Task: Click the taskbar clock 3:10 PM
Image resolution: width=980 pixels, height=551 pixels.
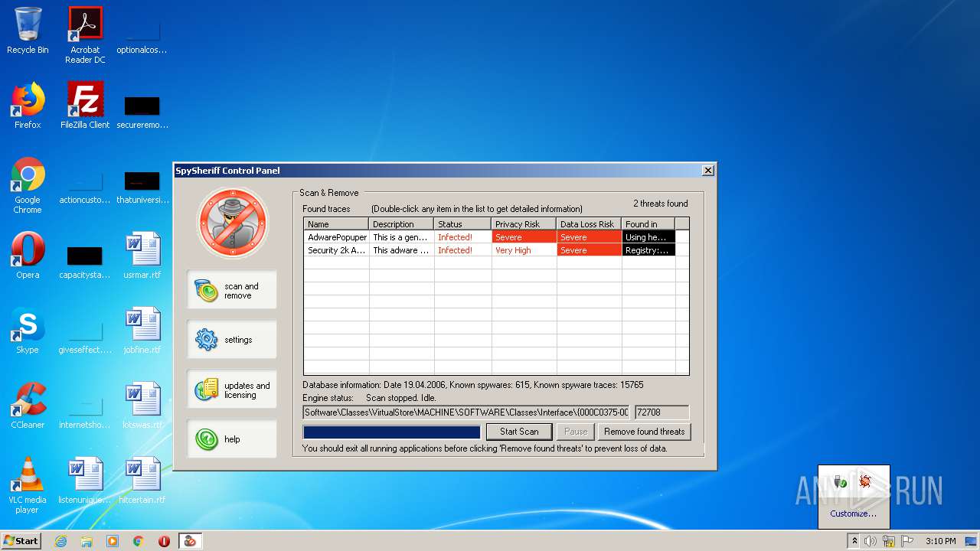Action: coord(940,541)
